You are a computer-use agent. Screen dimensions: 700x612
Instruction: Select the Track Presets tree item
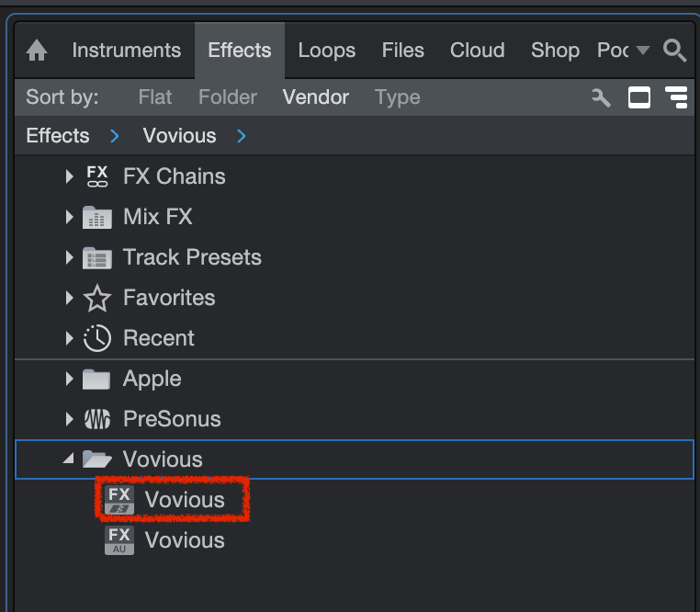pyautogui.click(x=192, y=257)
